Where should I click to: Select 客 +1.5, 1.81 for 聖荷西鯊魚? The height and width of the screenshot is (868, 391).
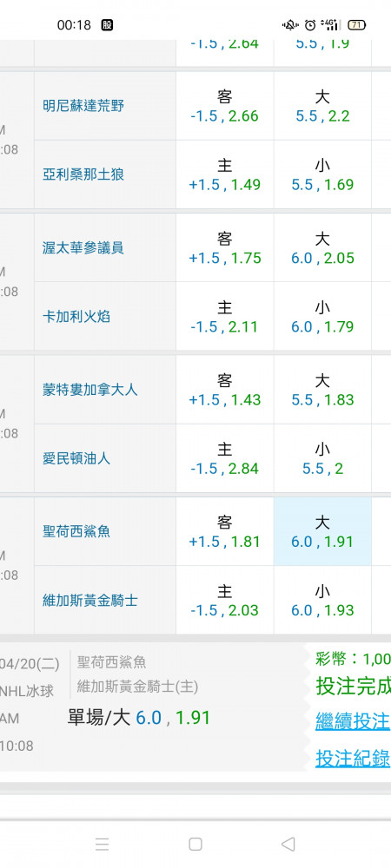pyautogui.click(x=225, y=531)
